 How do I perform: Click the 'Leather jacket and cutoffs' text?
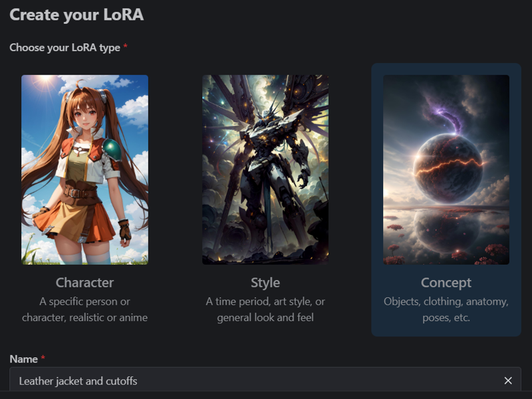tap(78, 381)
